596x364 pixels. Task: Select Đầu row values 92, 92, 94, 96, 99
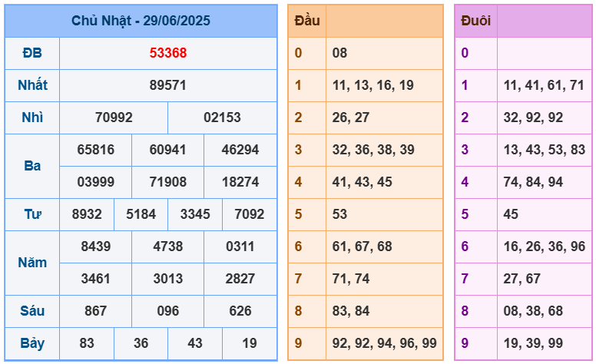coord(385,343)
